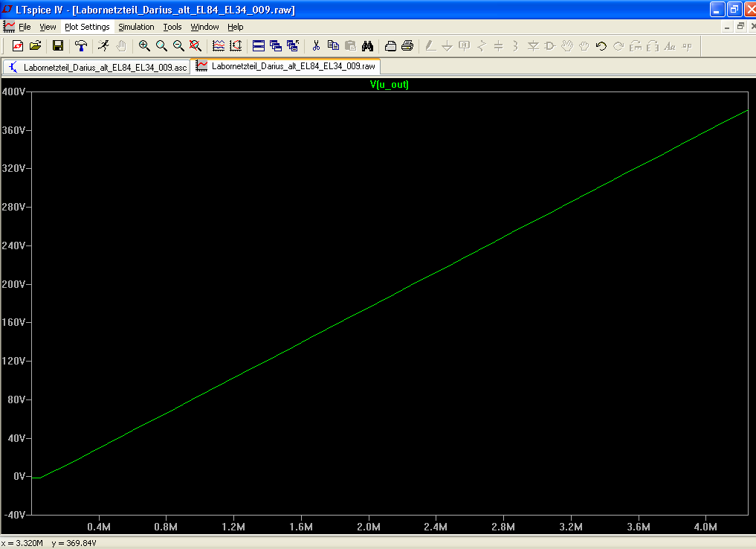Run the simulation with the running man icon
Screen dimensions: 756x549
pos(103,46)
